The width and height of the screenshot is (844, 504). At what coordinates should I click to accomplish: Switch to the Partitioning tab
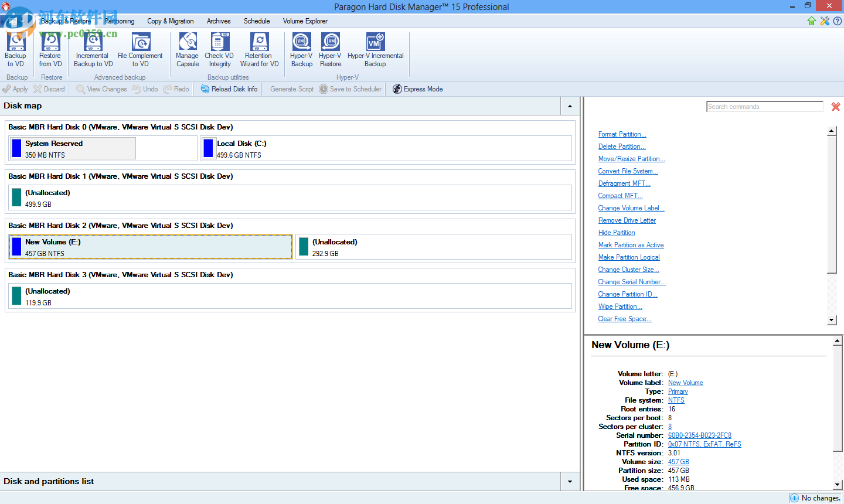[x=119, y=21]
